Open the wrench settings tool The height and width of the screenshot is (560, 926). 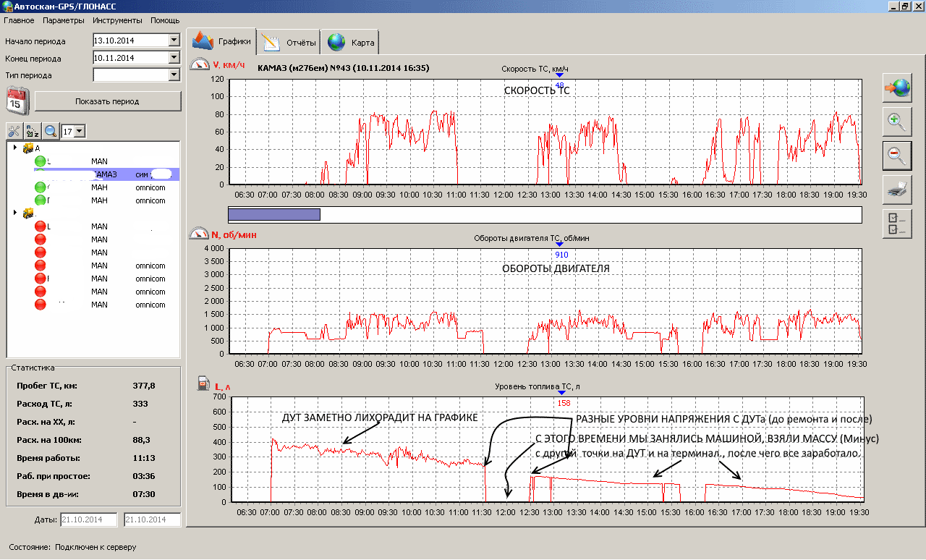[14, 131]
